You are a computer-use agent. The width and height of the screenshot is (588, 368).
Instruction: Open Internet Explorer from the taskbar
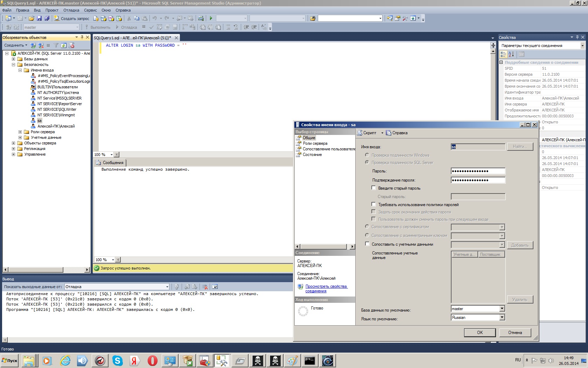(x=65, y=360)
